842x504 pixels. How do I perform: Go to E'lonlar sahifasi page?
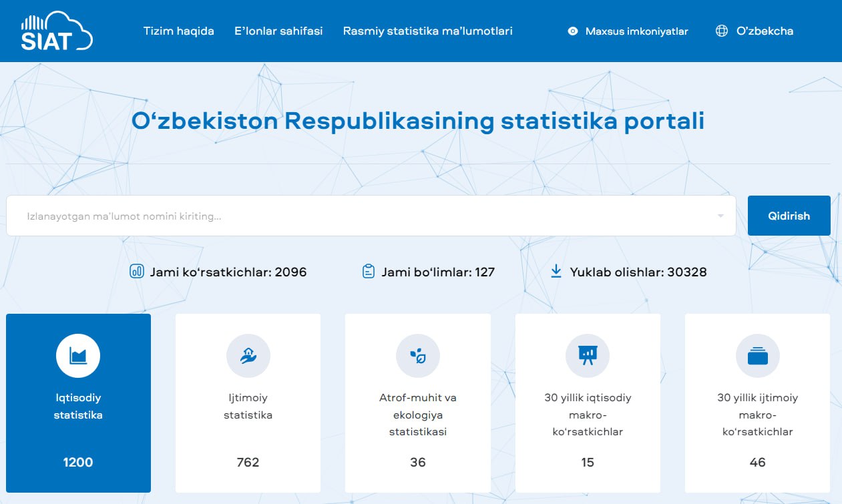278,31
